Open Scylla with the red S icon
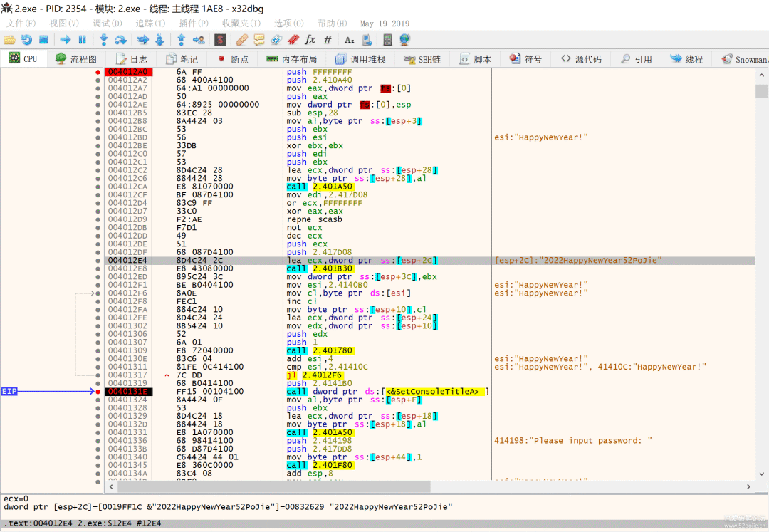 (220, 40)
